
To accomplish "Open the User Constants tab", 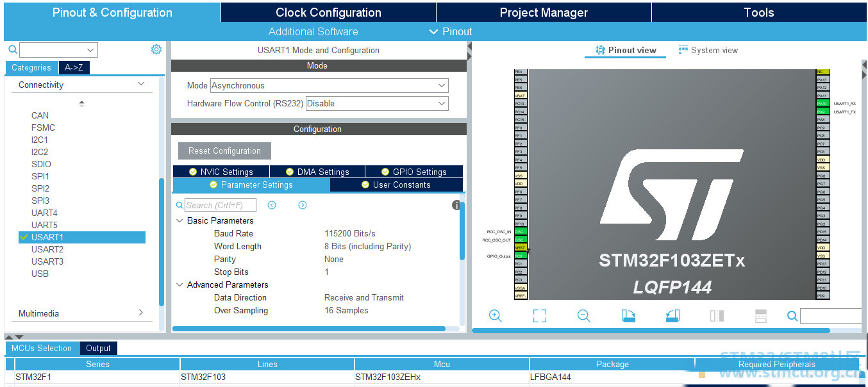I will click(396, 185).
